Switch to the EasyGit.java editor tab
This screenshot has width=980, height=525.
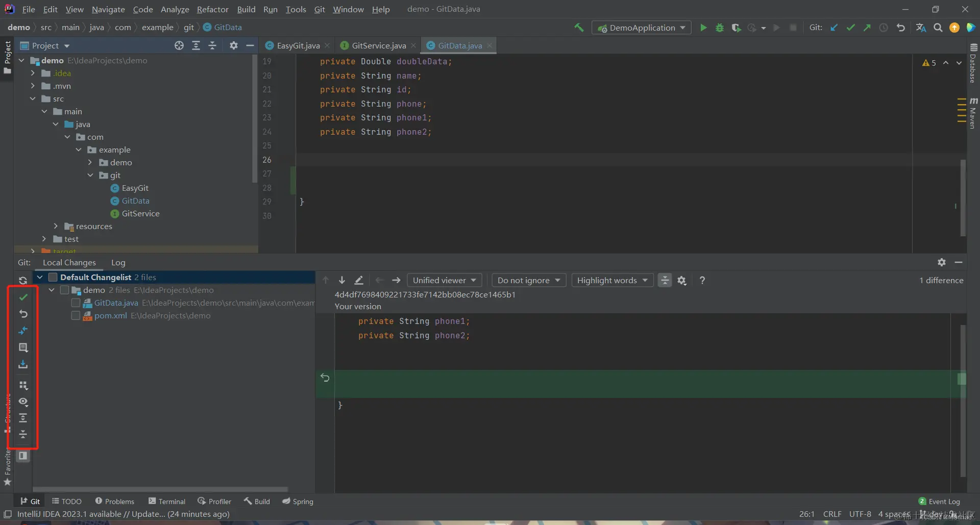point(298,45)
